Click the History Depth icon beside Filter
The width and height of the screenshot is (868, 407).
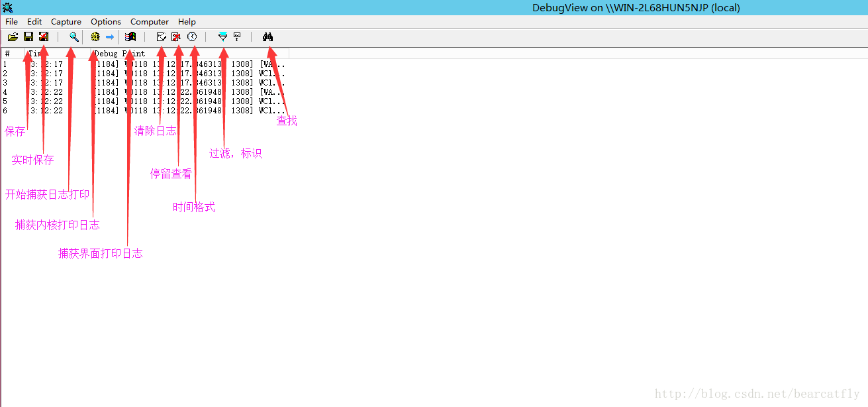pos(237,37)
